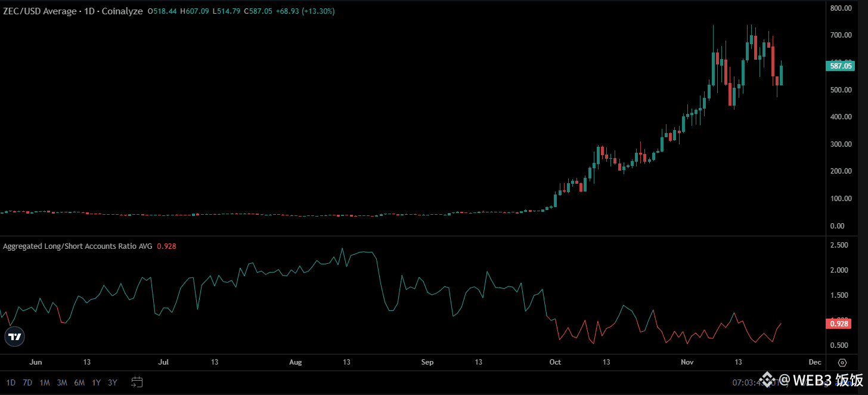Select the 1Y timeframe icon

pyautogui.click(x=96, y=382)
